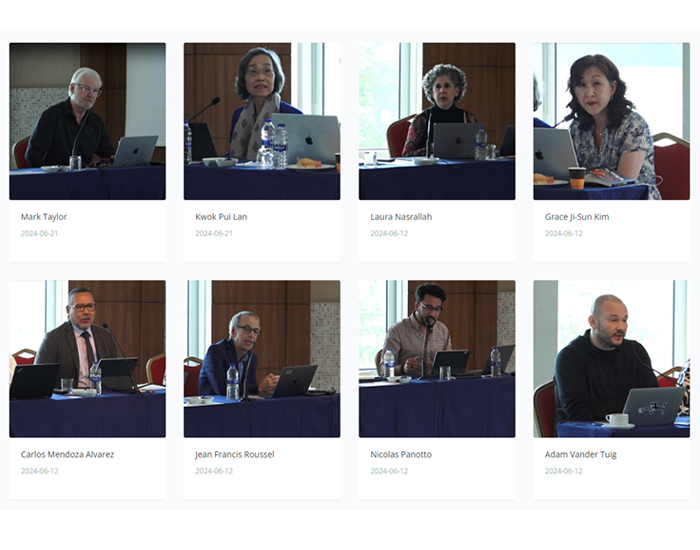Viewport: 700px width, 550px height.
Task: Click the 2024-06-12 date under Laura Nasrallah
Action: (x=389, y=233)
